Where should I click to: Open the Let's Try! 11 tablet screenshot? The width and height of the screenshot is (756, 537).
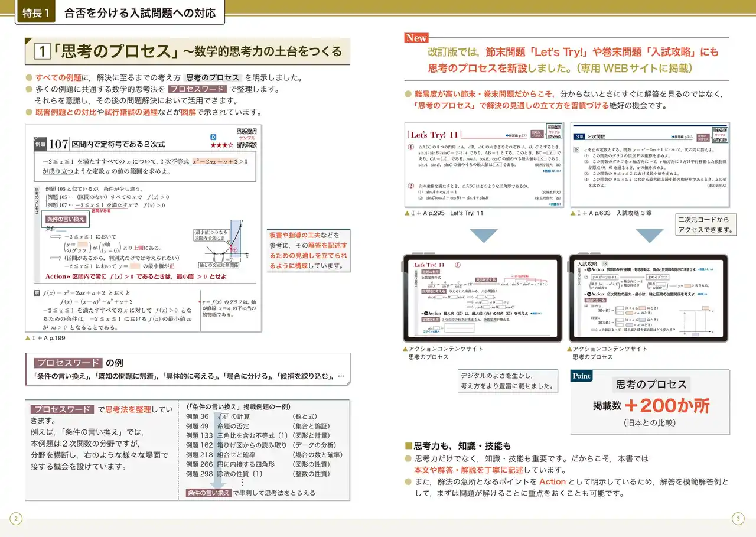coord(483,299)
